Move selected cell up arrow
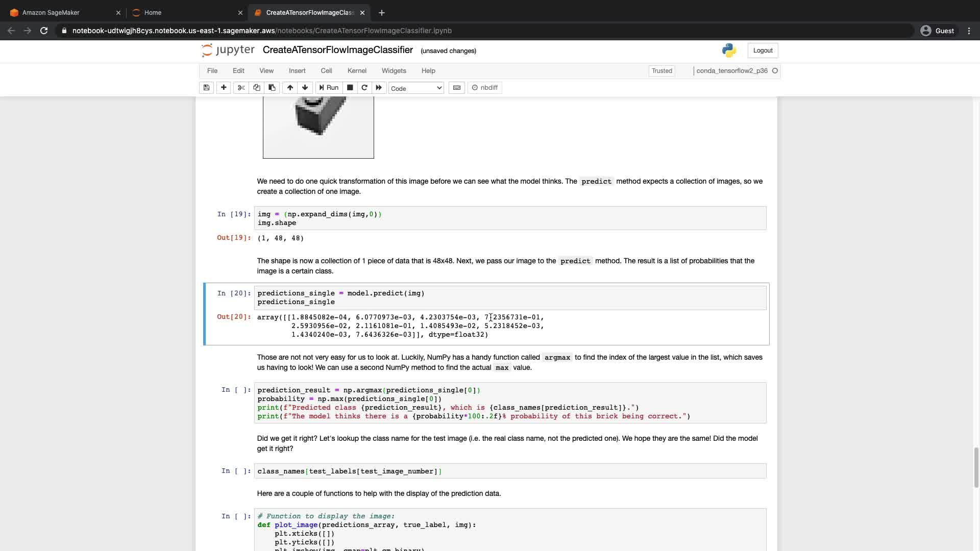The height and width of the screenshot is (551, 980). [290, 88]
